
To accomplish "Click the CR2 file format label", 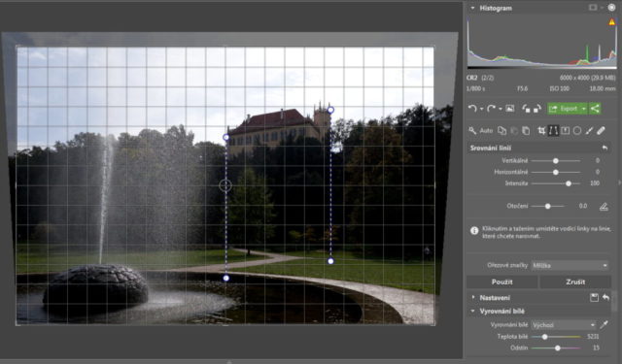I will click(472, 78).
